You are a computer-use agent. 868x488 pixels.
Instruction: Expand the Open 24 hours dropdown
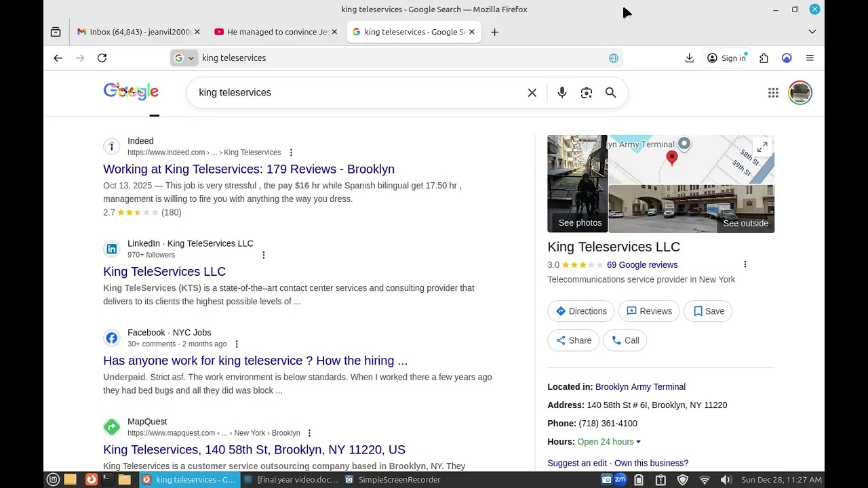(609, 442)
